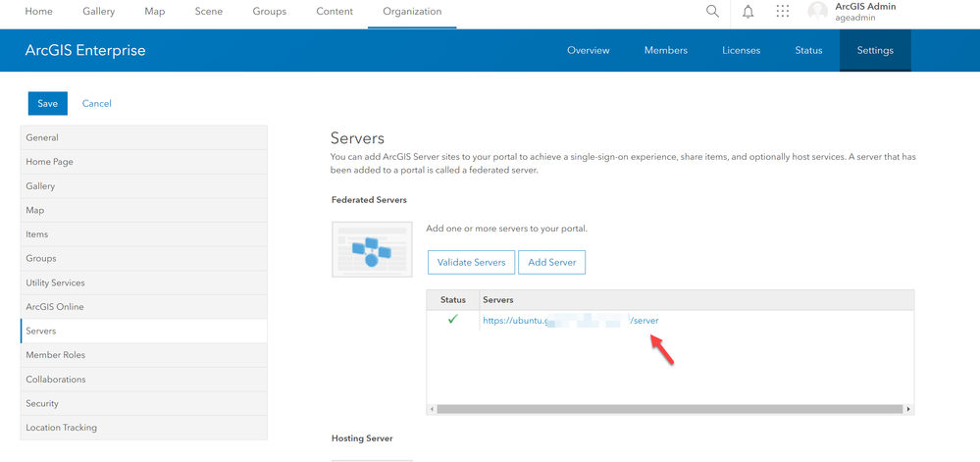This screenshot has width=980, height=462.
Task: Open ArcGIS Online settings in sidebar
Action: pyautogui.click(x=144, y=307)
